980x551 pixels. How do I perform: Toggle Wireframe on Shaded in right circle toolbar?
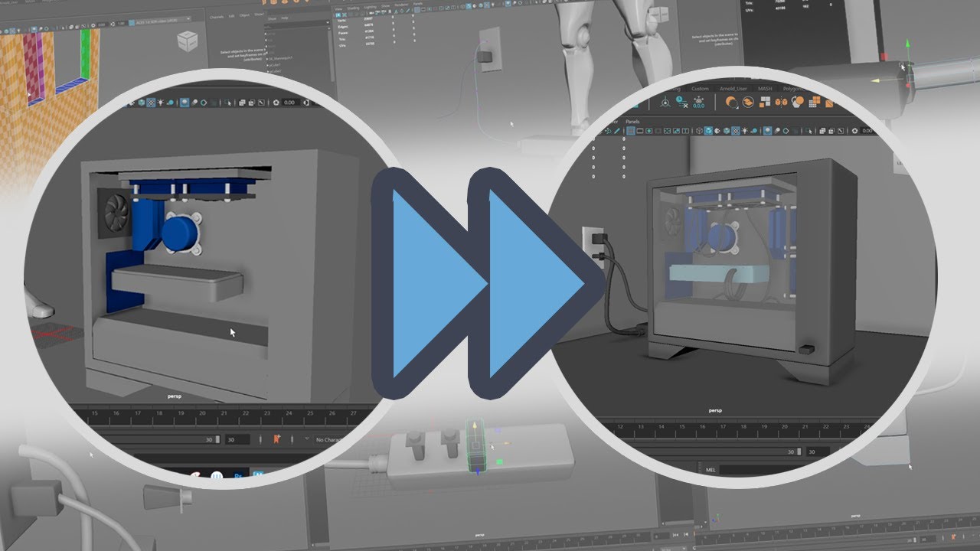(x=727, y=130)
